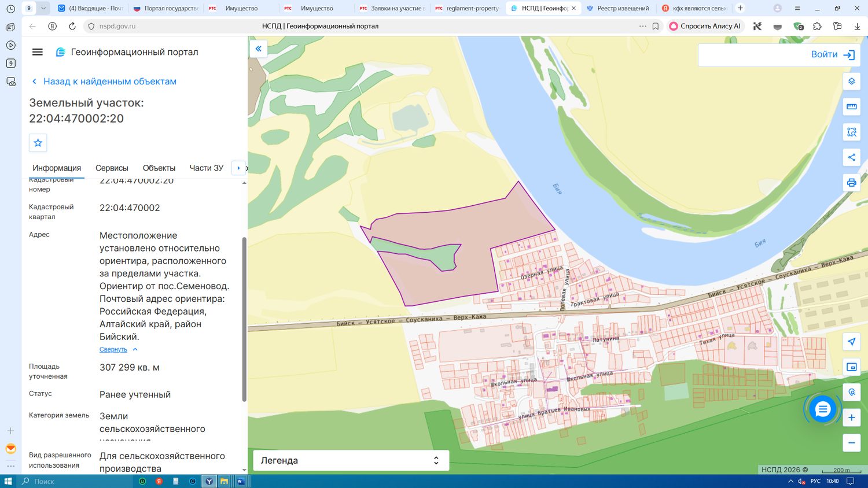Reload the nspd.gov.ru page

(x=72, y=26)
